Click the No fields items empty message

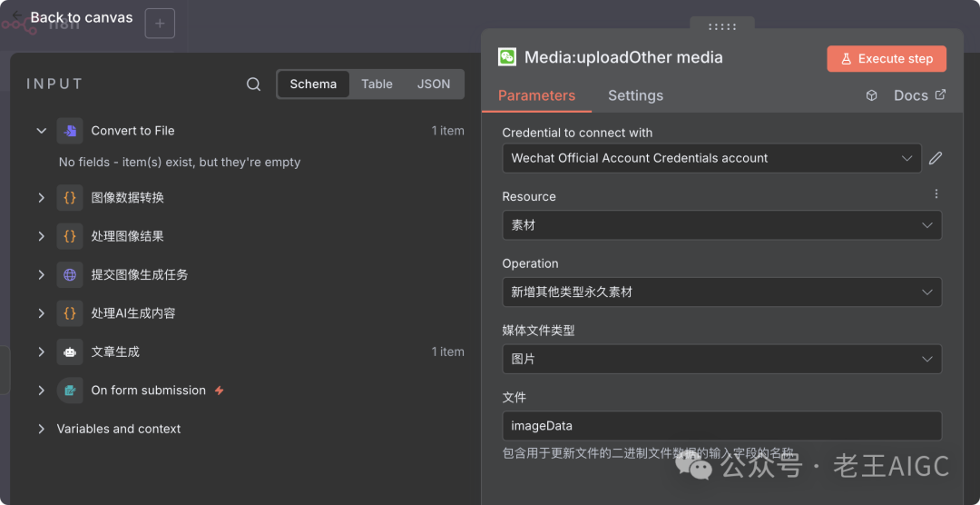tap(180, 162)
